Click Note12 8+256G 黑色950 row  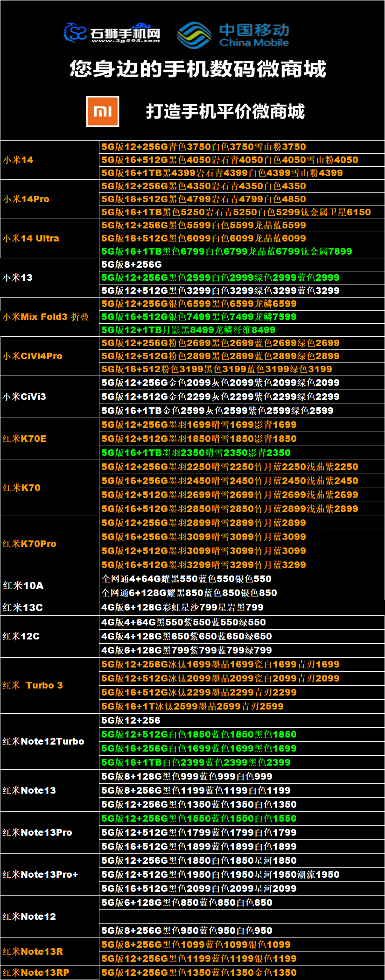[x=242, y=930]
